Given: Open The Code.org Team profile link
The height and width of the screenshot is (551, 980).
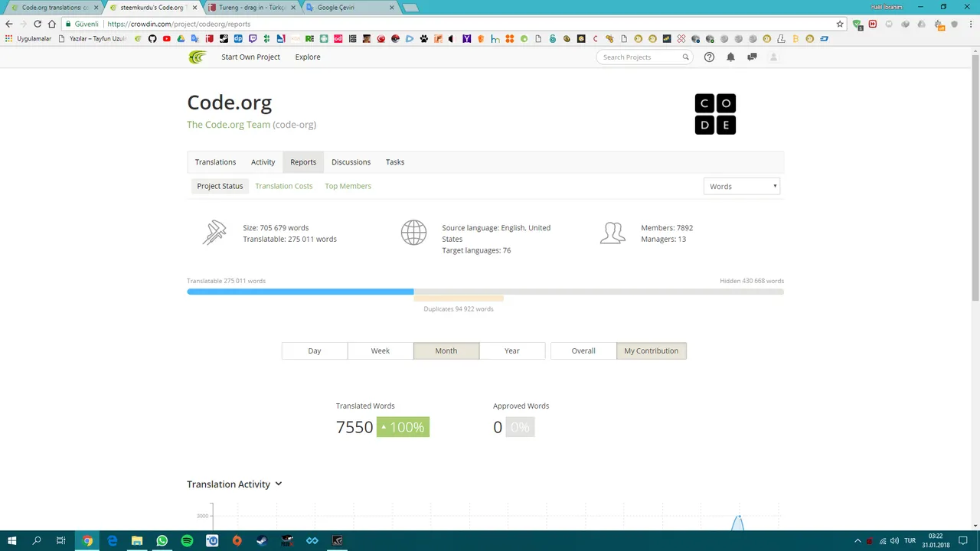Looking at the screenshot, I should point(228,125).
